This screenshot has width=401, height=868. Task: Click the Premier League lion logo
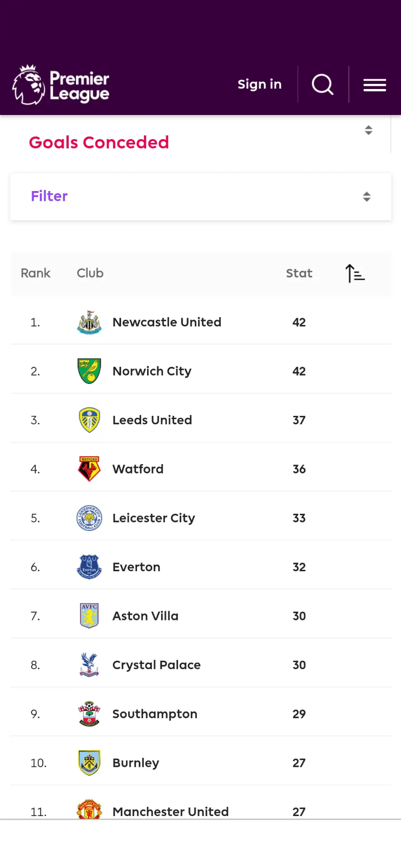tap(29, 84)
